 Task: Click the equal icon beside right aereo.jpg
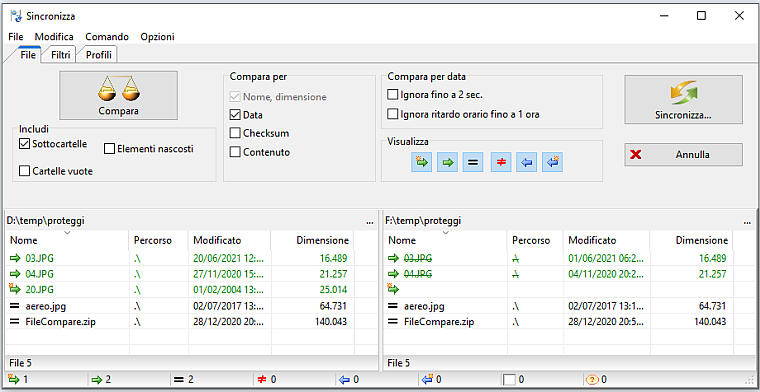[x=394, y=306]
